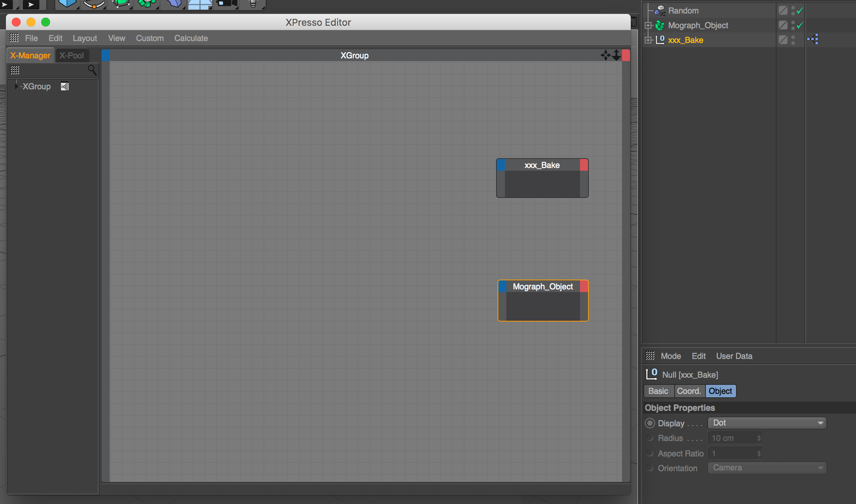Click the XGroup pan arrows icon
This screenshot has width=856, height=504.
point(605,56)
